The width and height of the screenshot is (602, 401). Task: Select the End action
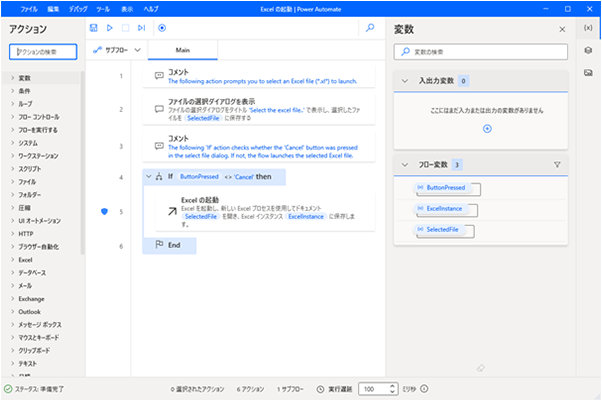pos(169,245)
